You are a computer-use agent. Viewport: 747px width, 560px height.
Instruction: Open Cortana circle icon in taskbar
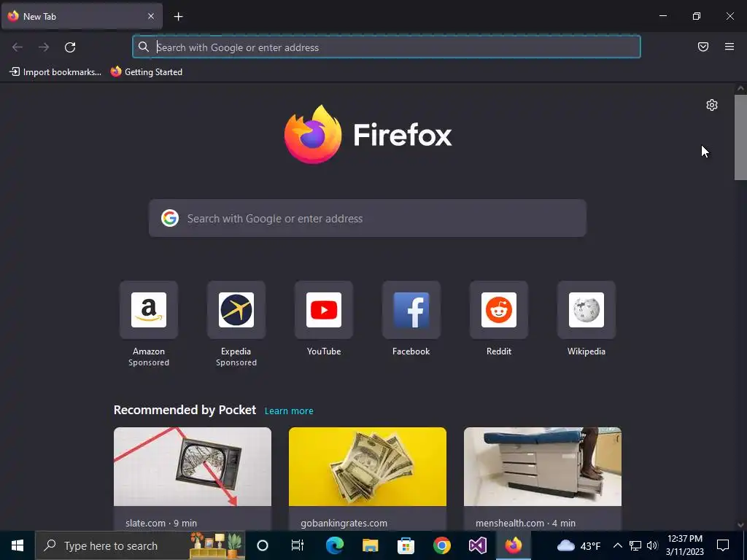263,545
